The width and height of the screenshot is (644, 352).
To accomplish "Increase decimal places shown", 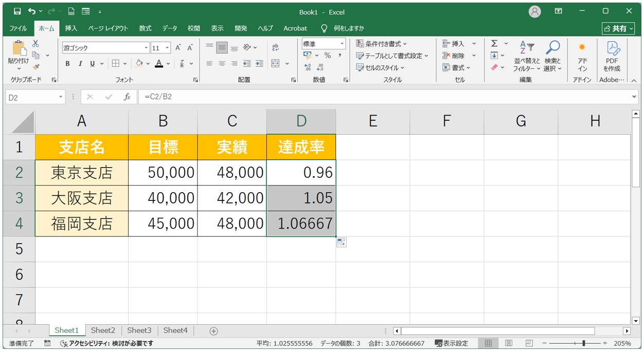I will pos(308,67).
